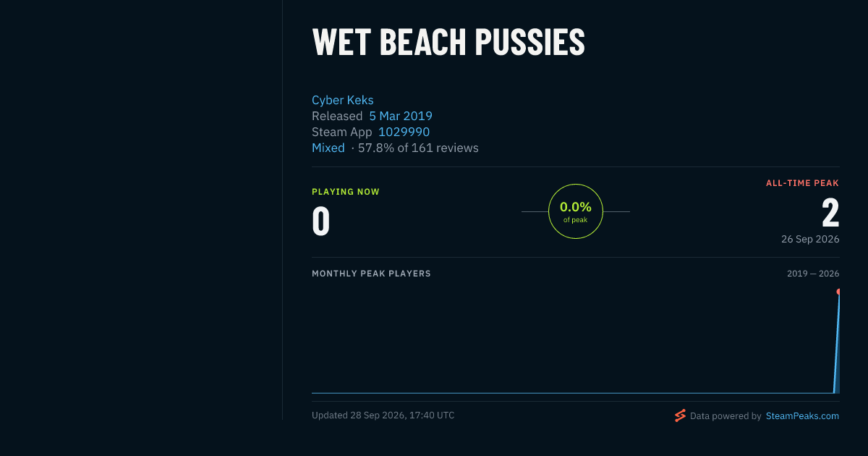This screenshot has height=456, width=868.
Task: Open the Cyber Keks developer link
Action: (343, 100)
